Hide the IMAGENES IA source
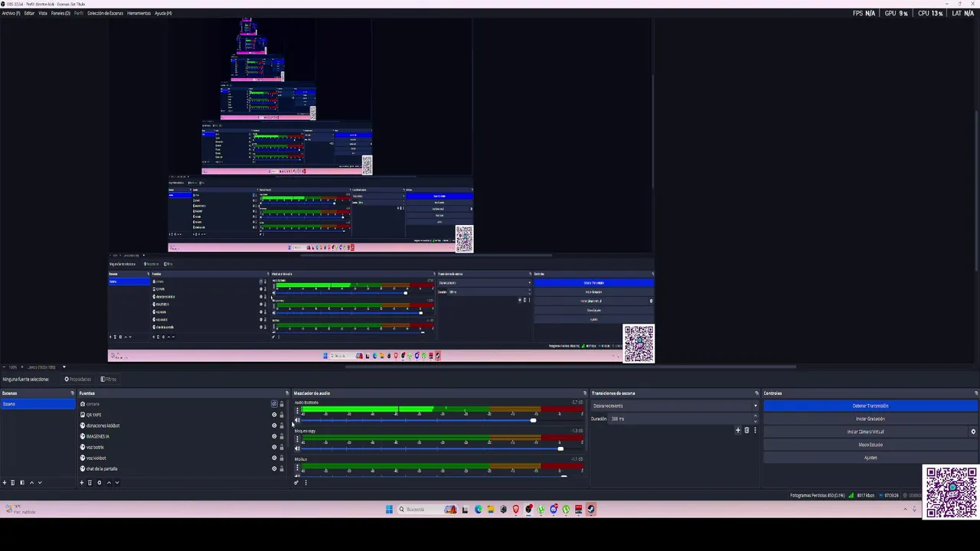The height and width of the screenshot is (551, 980). [x=274, y=436]
